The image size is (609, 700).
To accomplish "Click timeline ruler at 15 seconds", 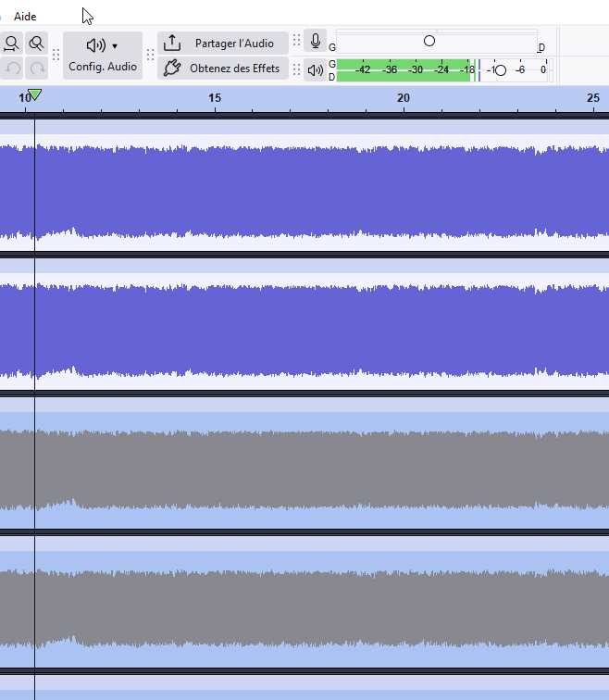I will coord(215,98).
